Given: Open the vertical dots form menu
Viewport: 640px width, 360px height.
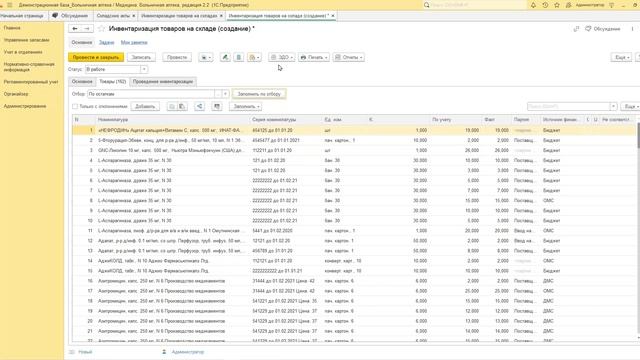Looking at the screenshot, I should 632,29.
